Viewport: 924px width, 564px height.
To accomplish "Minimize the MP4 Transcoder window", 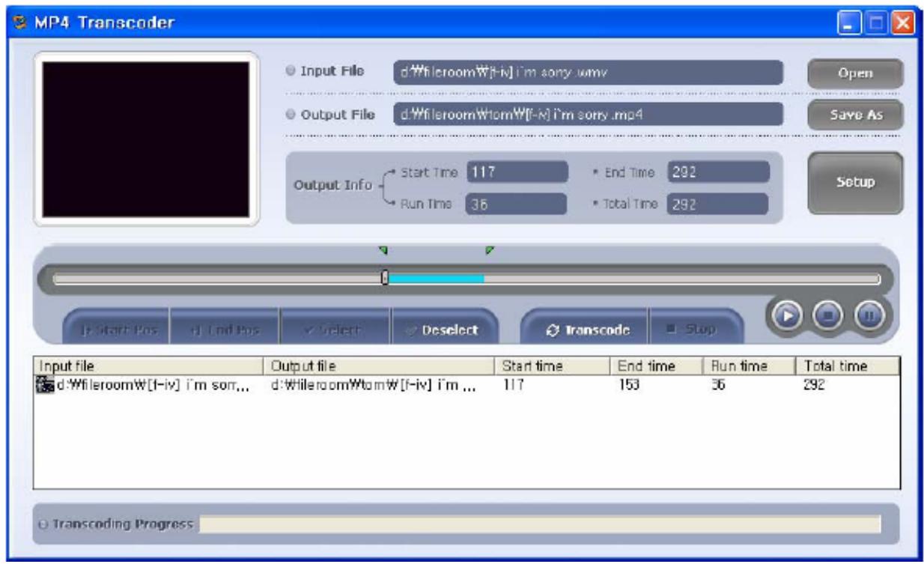I will click(848, 22).
